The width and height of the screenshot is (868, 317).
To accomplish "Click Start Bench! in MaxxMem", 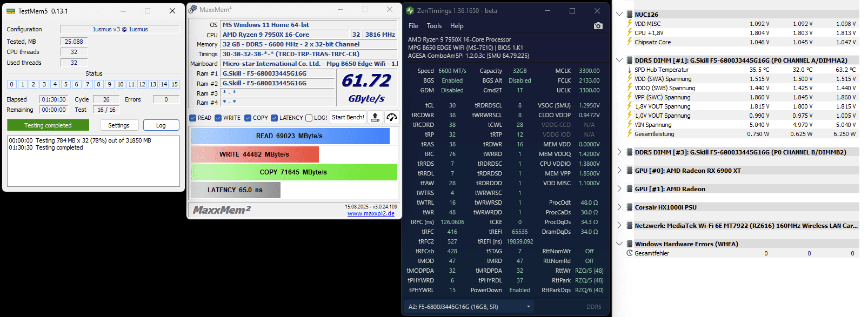I will click(348, 117).
